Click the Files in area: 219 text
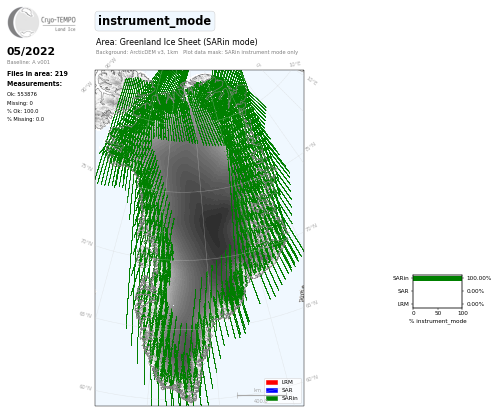 click(x=37, y=74)
